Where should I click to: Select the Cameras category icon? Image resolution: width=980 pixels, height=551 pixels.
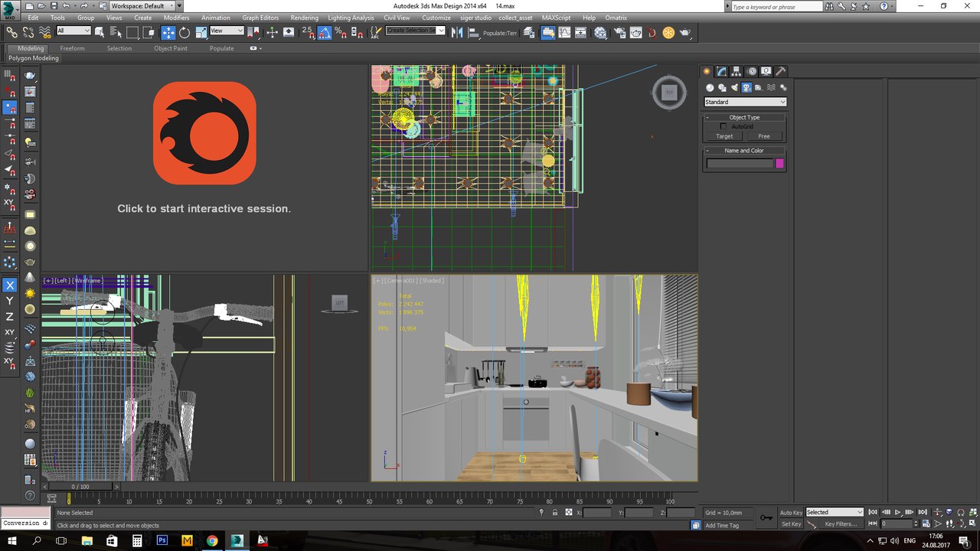point(746,88)
